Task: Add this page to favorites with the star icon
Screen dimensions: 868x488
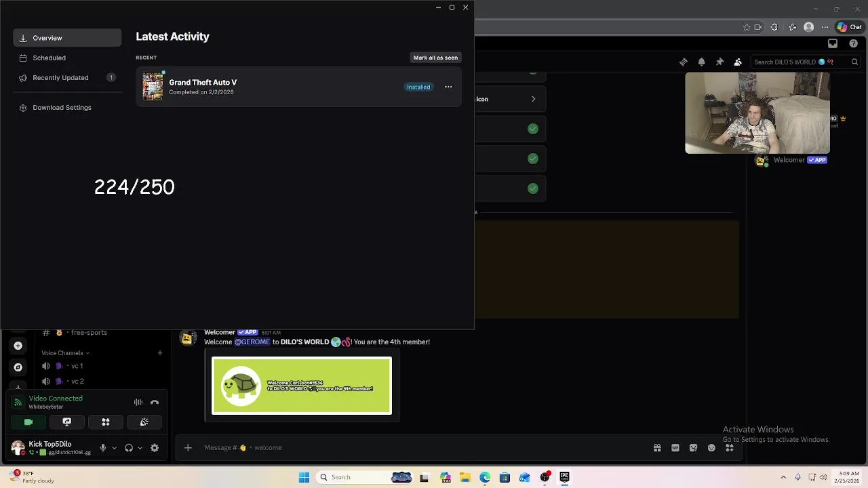Action: [747, 27]
